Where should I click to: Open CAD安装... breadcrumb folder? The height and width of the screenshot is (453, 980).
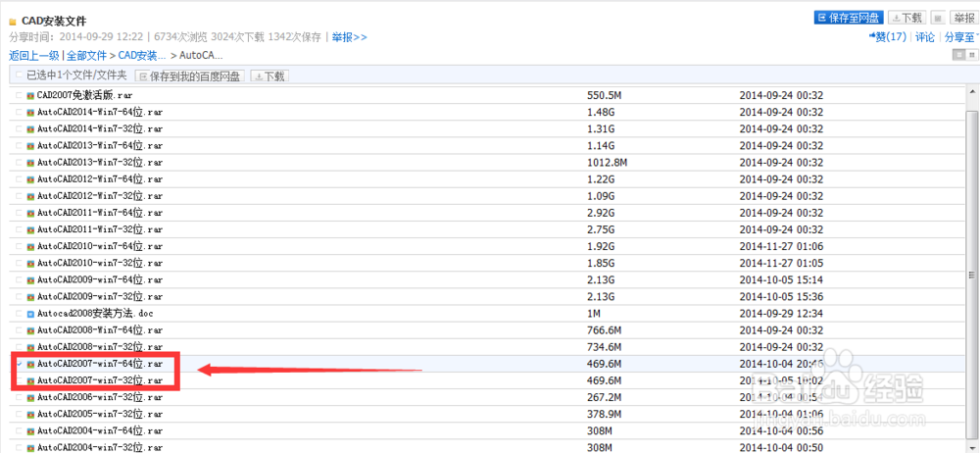pyautogui.click(x=142, y=55)
